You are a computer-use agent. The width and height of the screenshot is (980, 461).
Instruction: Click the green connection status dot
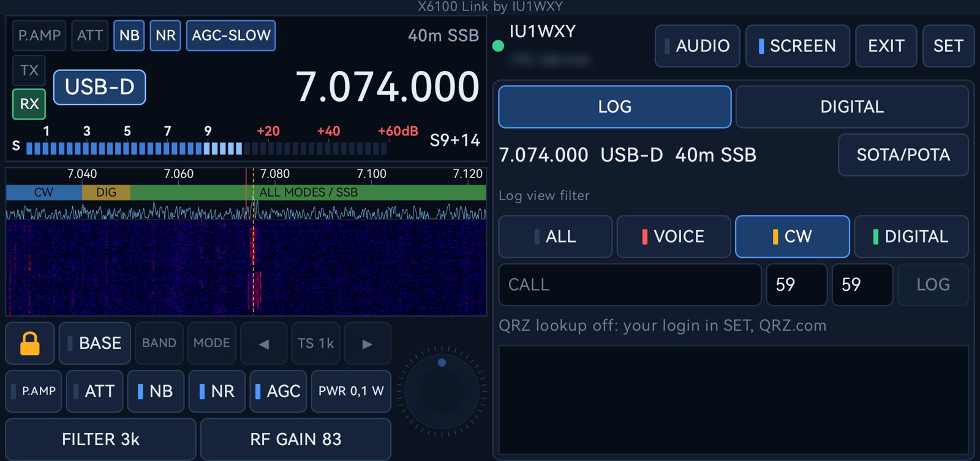[x=499, y=46]
